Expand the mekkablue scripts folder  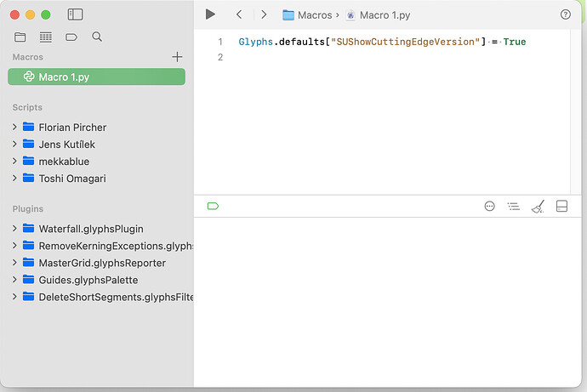click(14, 162)
